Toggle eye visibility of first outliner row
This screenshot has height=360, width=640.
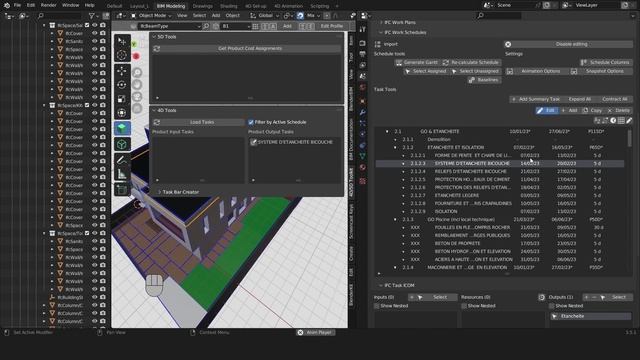pos(95,25)
